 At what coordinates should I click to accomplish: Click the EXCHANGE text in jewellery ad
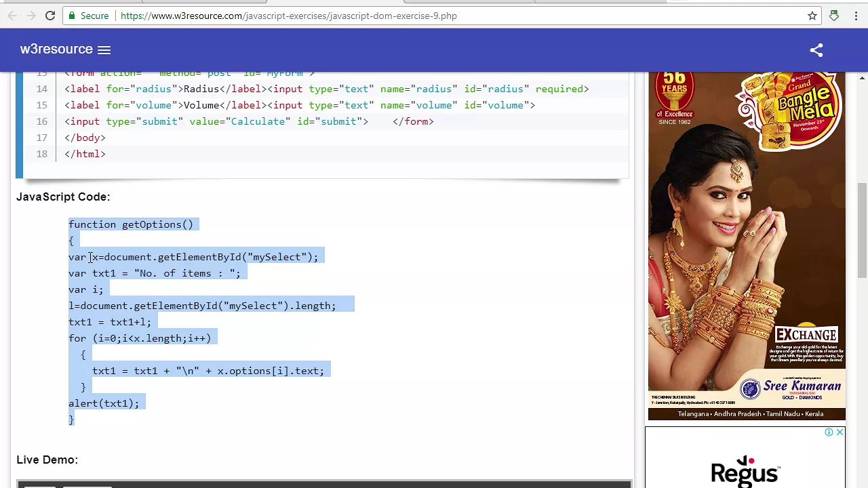click(806, 335)
